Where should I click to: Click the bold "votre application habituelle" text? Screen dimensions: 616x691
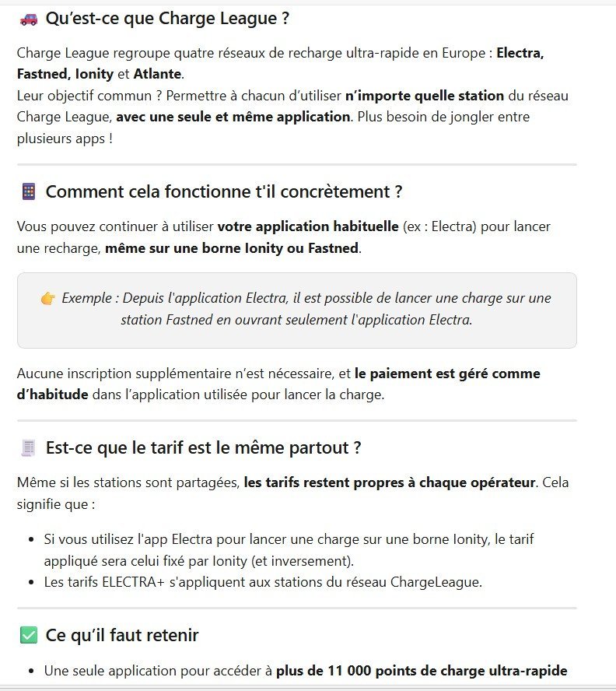point(308,226)
